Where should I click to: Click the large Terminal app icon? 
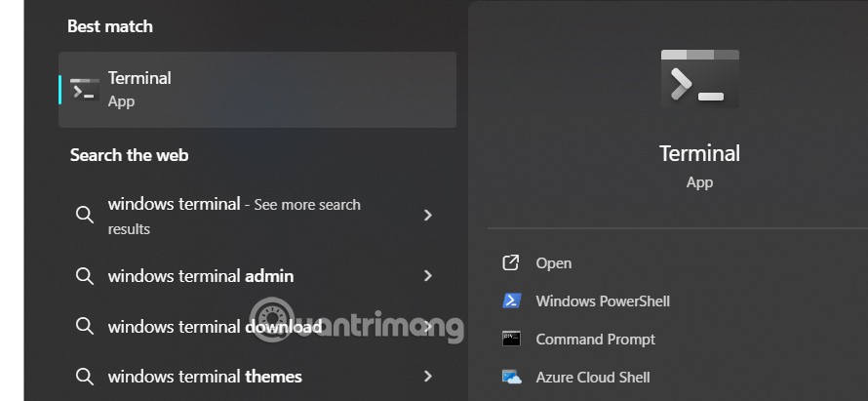tap(699, 78)
